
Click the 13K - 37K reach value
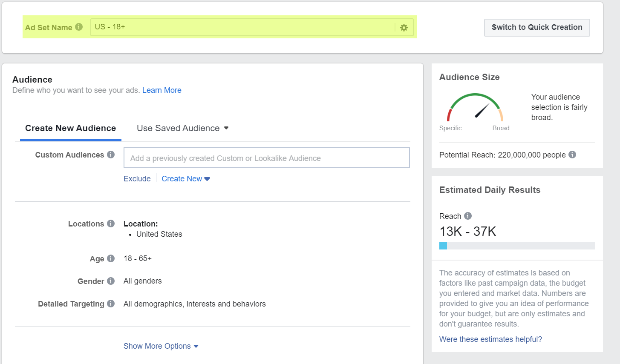(x=468, y=232)
